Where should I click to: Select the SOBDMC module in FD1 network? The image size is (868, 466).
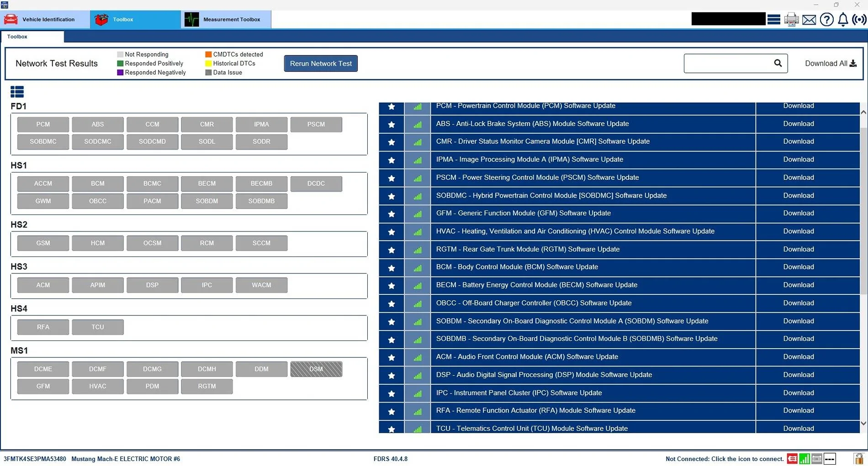[x=43, y=141]
